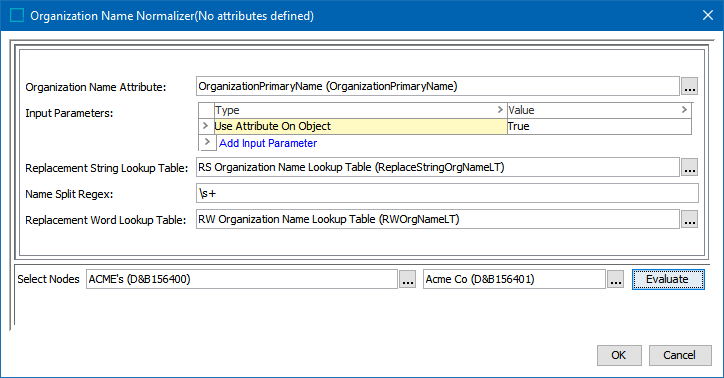The height and width of the screenshot is (378, 724).
Task: Open node picker for ACME's node
Action: click(407, 280)
